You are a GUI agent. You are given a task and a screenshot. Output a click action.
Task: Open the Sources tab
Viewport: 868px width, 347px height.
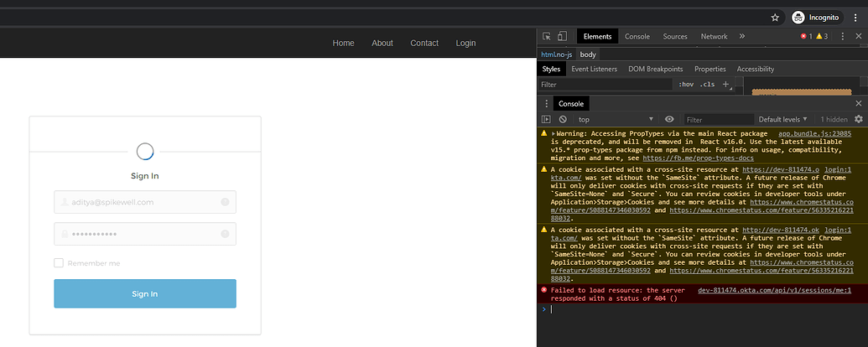click(x=675, y=37)
